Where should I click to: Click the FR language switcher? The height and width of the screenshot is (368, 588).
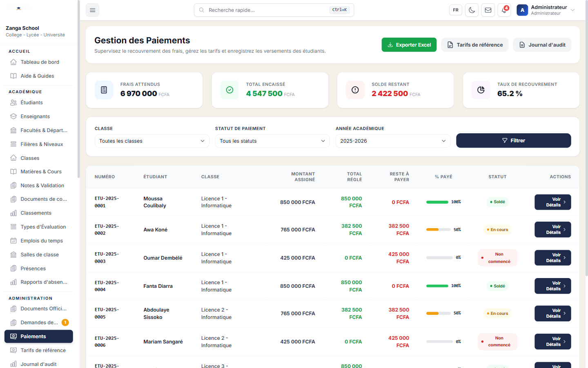coord(456,10)
